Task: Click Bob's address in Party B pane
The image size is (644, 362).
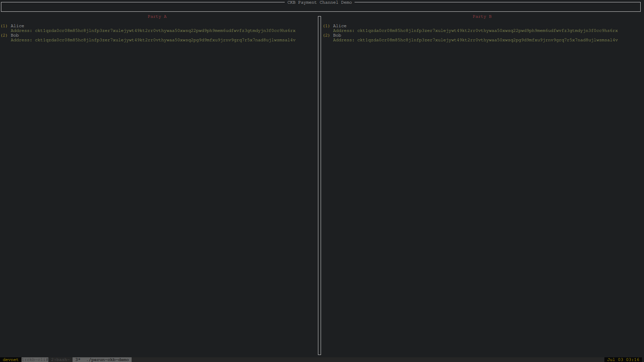Action: point(488,40)
